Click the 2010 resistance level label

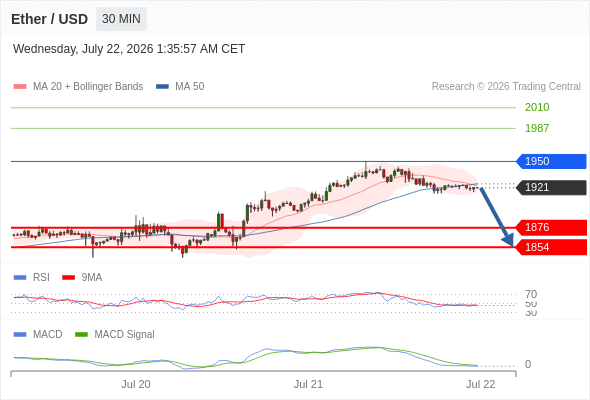pyautogui.click(x=537, y=107)
